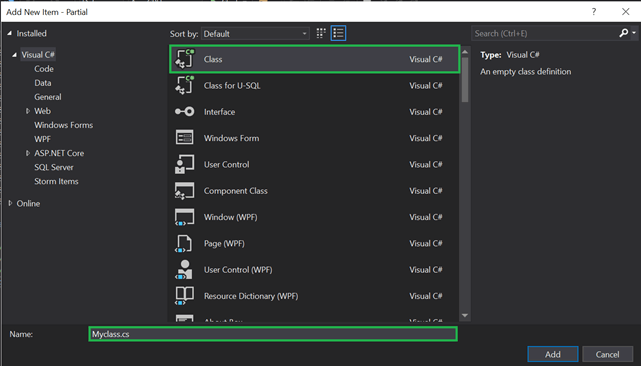The image size is (641, 366).
Task: Select the 'Windows Form' item text
Action: (x=231, y=138)
